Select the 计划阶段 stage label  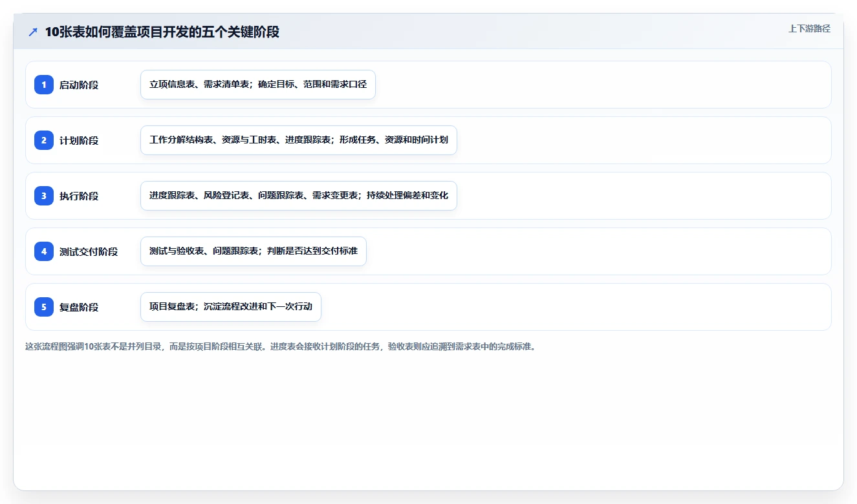point(79,140)
